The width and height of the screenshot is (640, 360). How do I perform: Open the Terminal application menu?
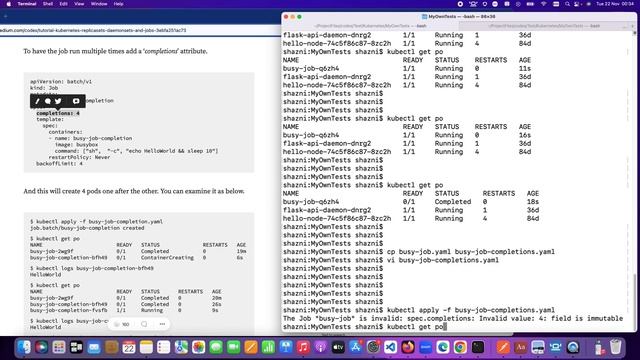point(27,4)
